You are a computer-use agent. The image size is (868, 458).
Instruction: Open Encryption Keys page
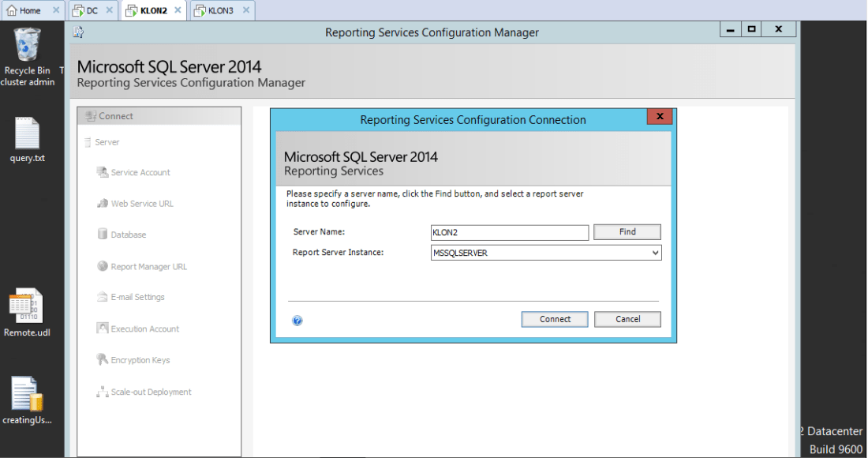[140, 360]
